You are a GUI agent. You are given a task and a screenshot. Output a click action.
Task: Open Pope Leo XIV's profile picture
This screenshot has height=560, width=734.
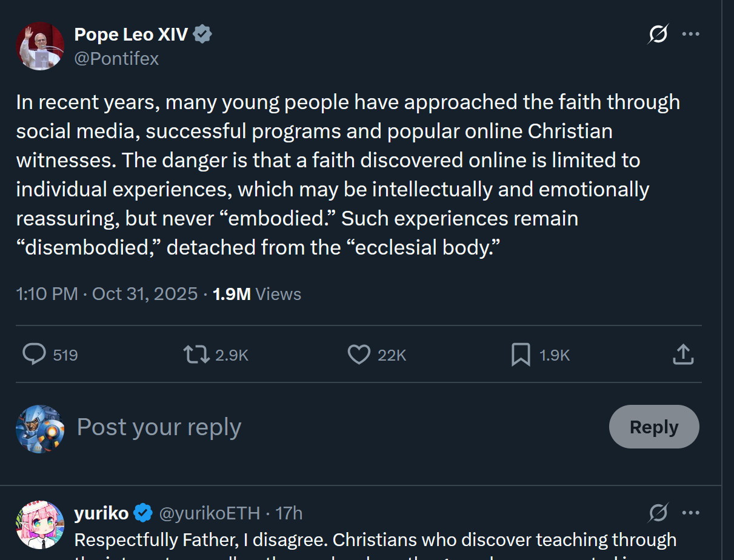click(x=40, y=46)
